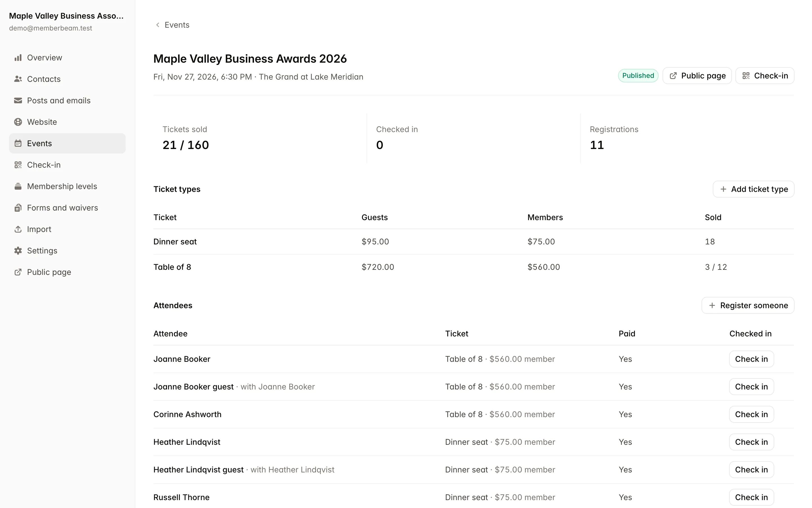812x508 pixels.
Task: Click the Russell Thorne attendee name
Action: point(181,497)
